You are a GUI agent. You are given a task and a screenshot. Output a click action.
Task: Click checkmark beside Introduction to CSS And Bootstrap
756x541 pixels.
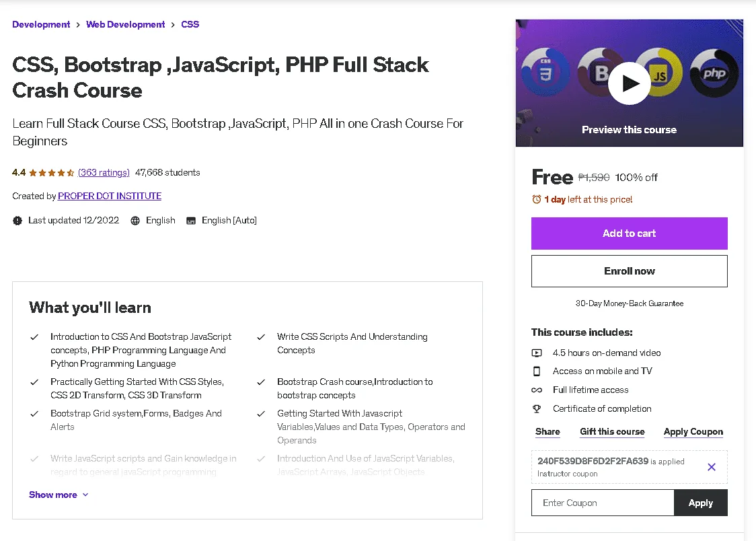[x=34, y=337]
